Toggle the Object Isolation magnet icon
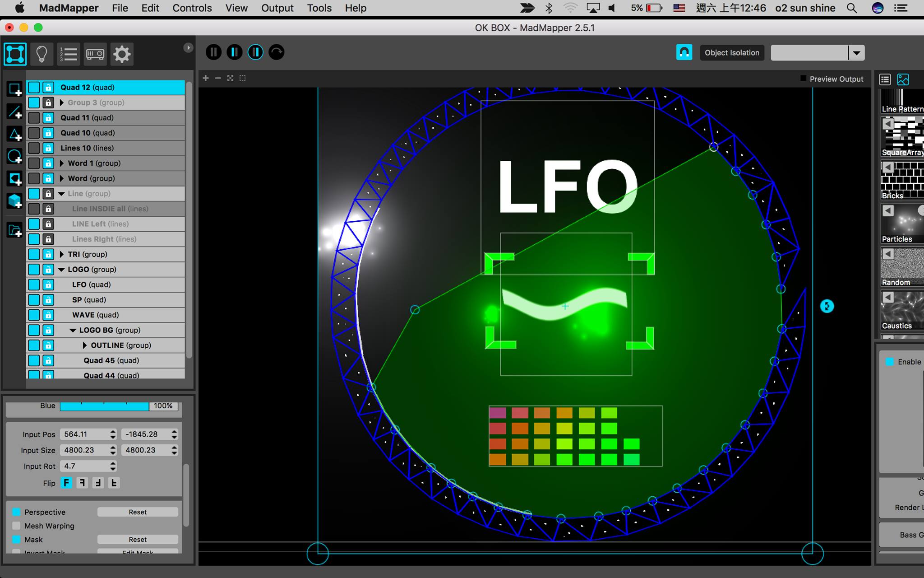Image resolution: width=924 pixels, height=578 pixels. pyautogui.click(x=684, y=52)
